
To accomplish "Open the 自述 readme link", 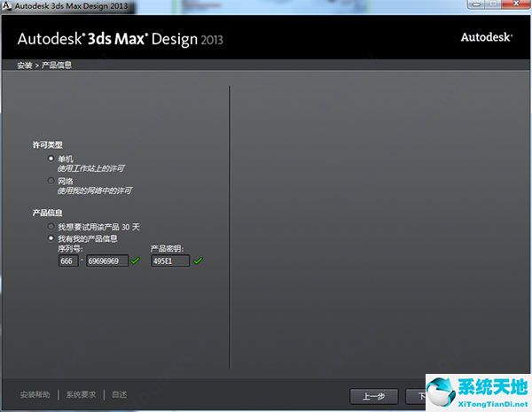I will point(120,394).
